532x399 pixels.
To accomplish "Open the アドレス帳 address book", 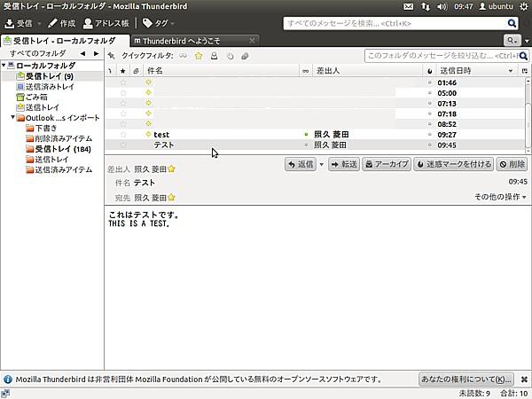I will [x=106, y=23].
